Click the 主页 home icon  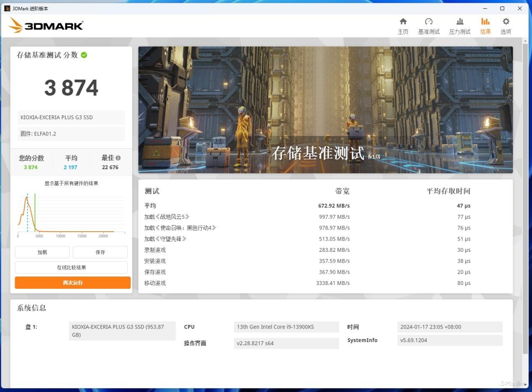[x=403, y=25]
